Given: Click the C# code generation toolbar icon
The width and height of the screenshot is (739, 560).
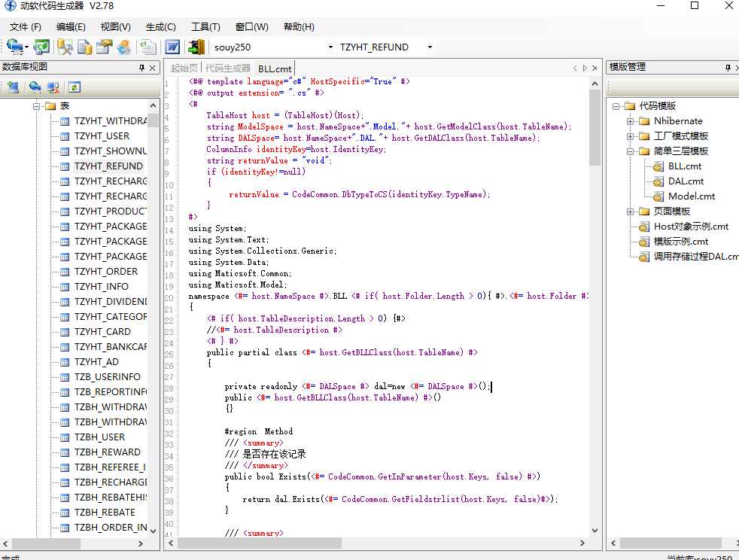Looking at the screenshot, I should click(x=41, y=47).
